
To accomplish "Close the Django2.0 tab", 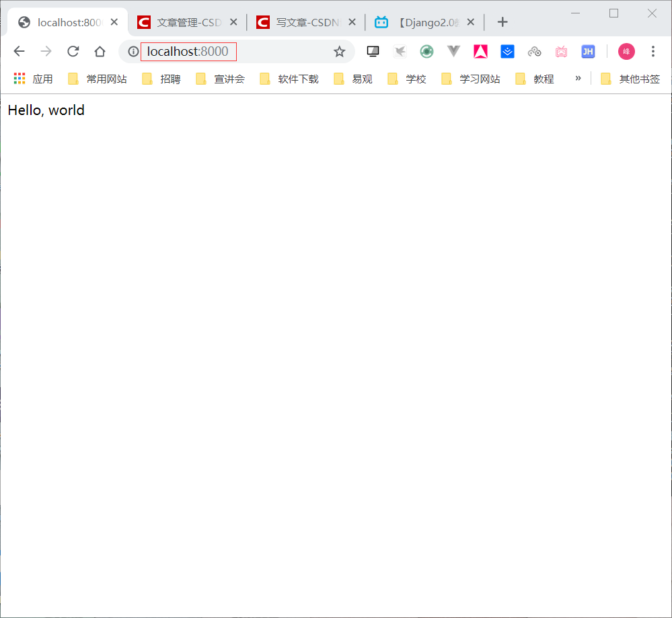I will pyautogui.click(x=471, y=22).
